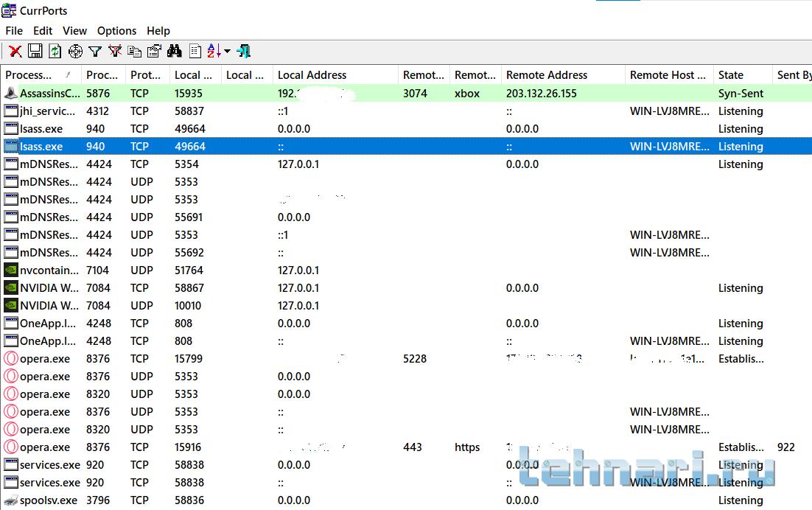Image resolution: width=812 pixels, height=510 pixels.
Task: Click local port 55692 cell
Action: [189, 252]
